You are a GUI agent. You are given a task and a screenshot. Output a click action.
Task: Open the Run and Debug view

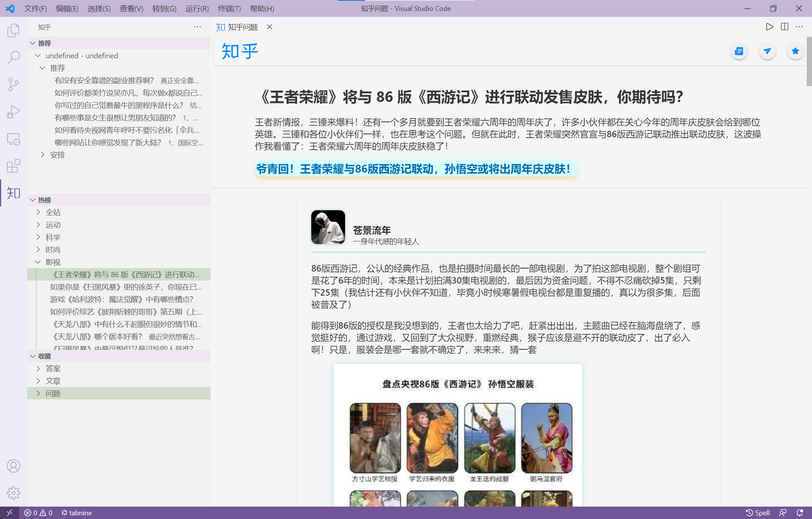(x=14, y=112)
